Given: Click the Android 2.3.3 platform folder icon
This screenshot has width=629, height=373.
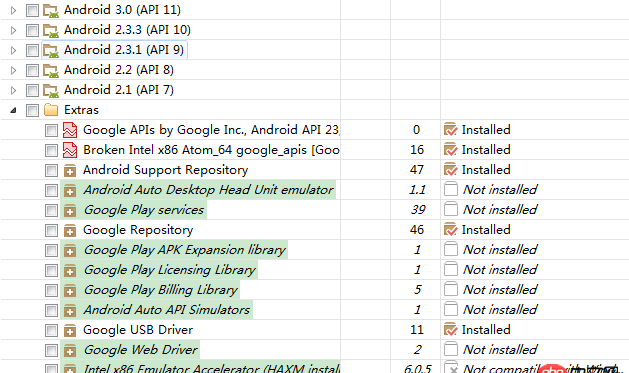Looking at the screenshot, I should click(x=51, y=30).
